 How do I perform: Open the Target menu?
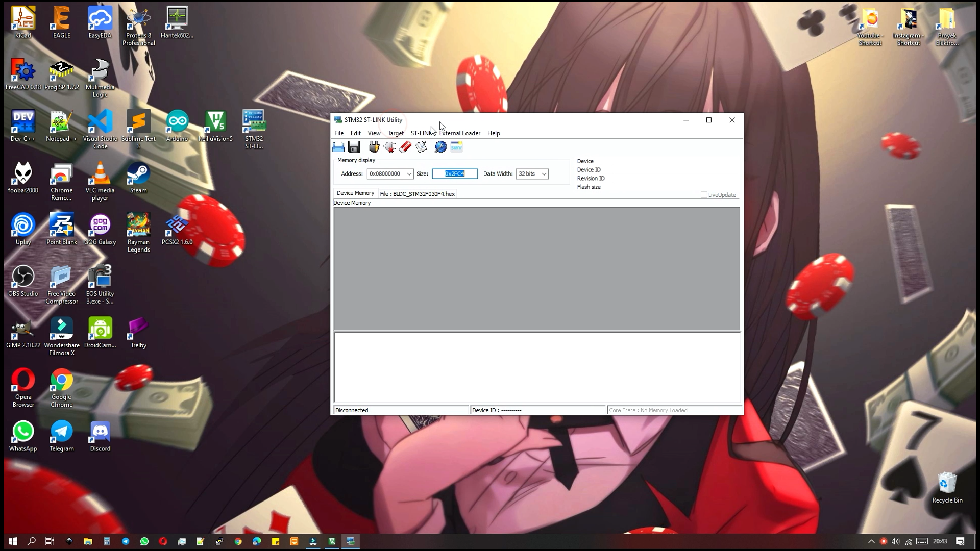tap(396, 133)
